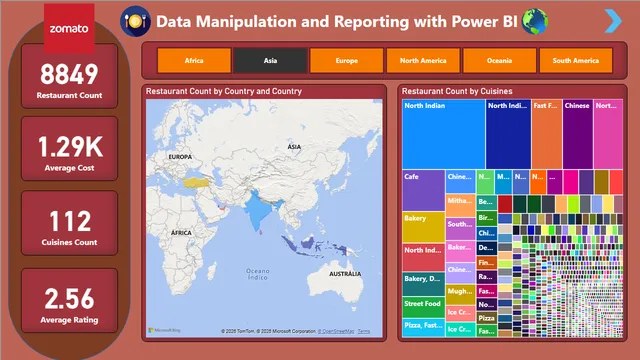Click the plate and cutlery icon
Viewport: 640px width, 360px height.
(135, 21)
